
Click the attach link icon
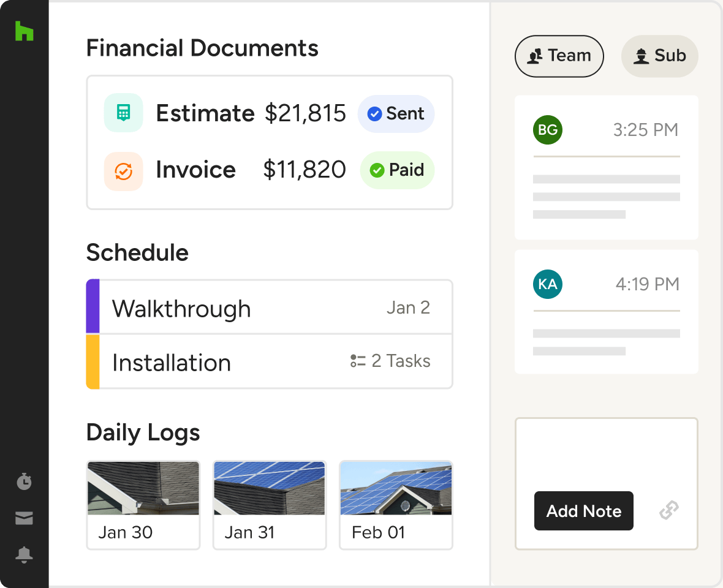(x=668, y=510)
